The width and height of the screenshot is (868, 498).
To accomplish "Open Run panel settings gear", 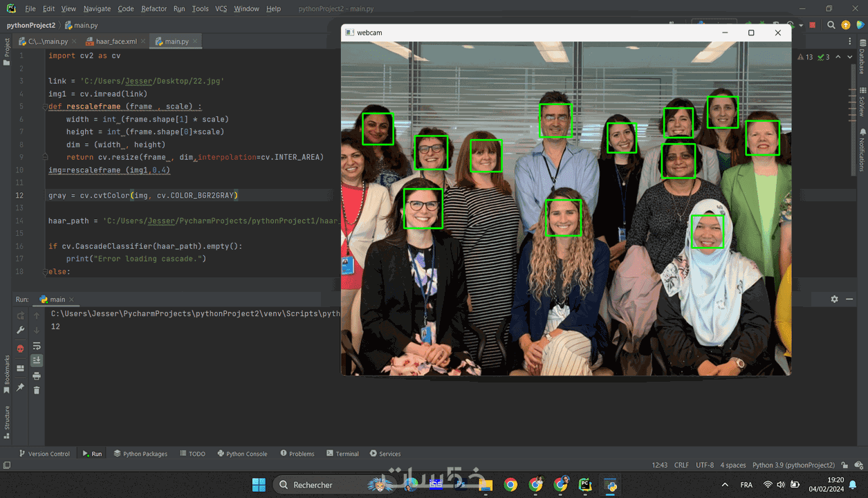I will [834, 299].
